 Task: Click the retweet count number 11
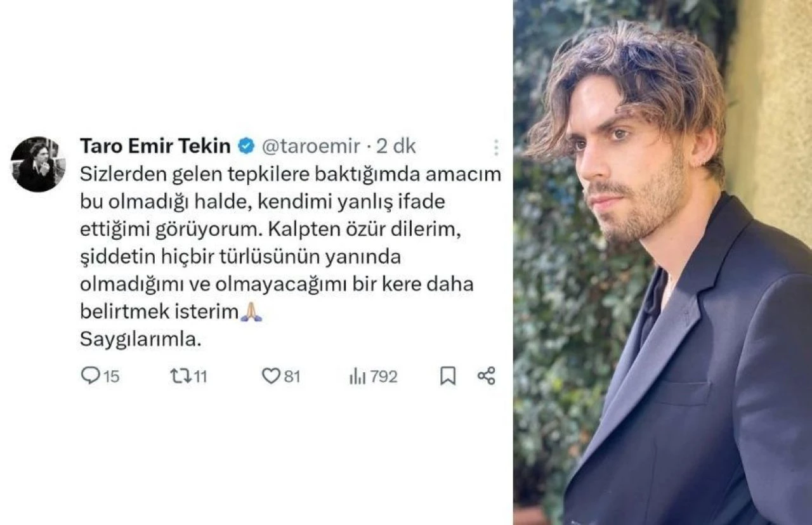[x=200, y=377]
